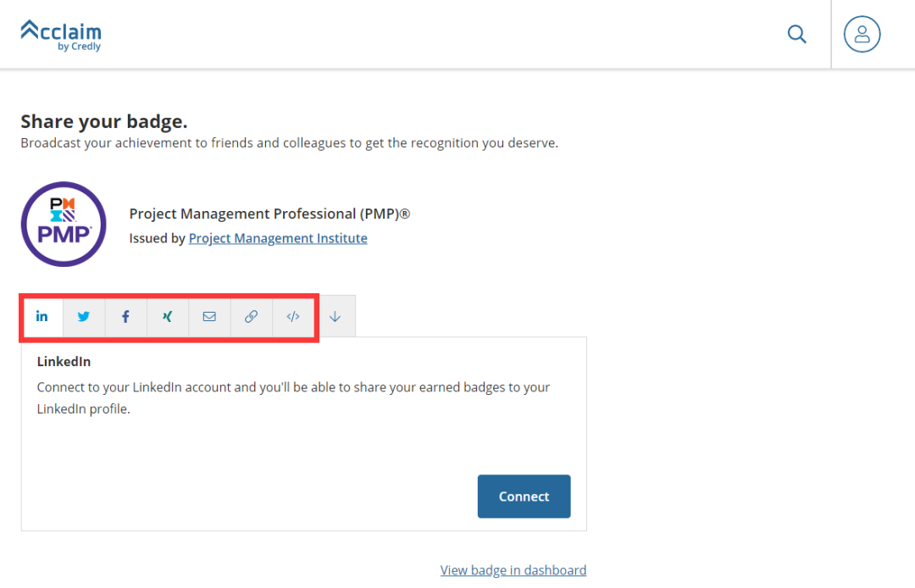Select the XING share tab
The image size is (915, 588).
click(x=168, y=316)
